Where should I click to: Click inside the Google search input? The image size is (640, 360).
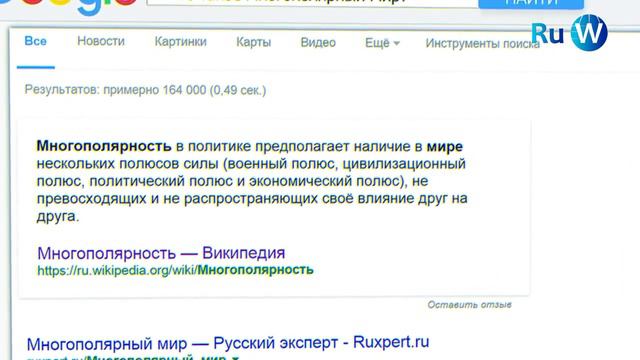312,2
